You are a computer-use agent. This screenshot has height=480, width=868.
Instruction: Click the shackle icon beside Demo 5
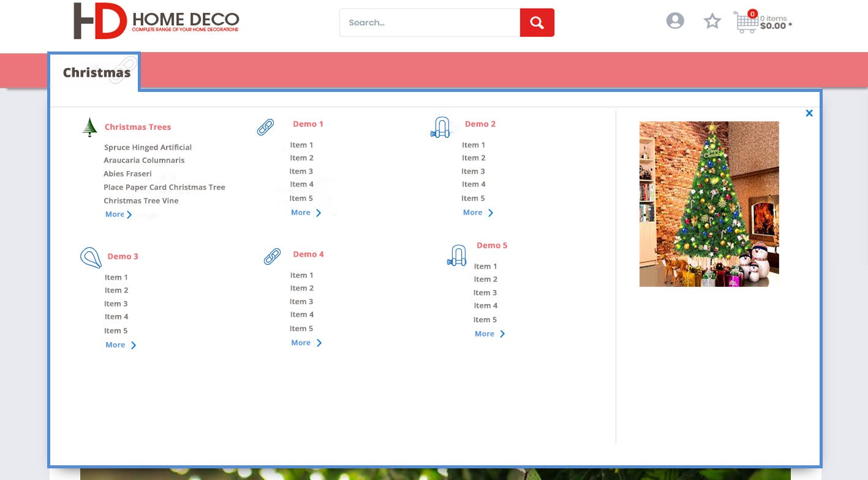tap(457, 255)
